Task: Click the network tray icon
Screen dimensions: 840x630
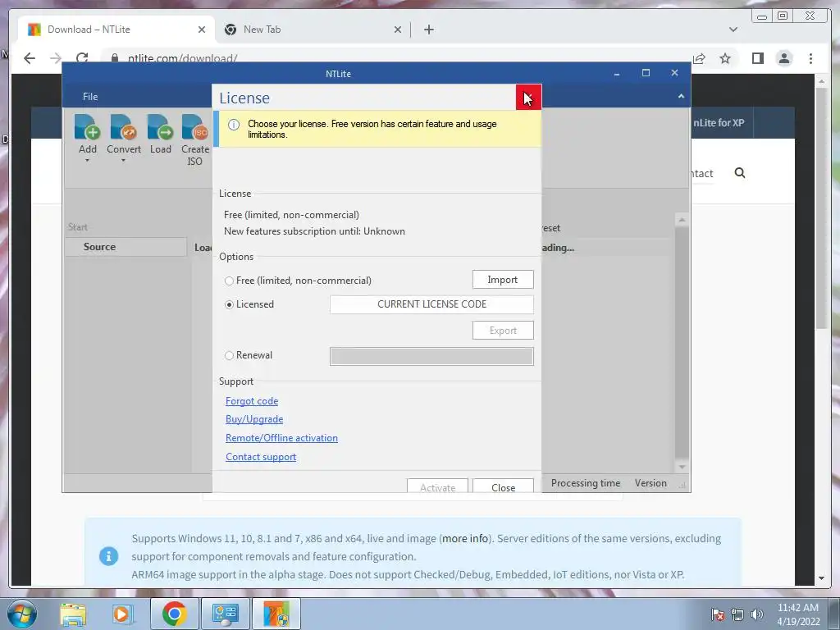Action: coord(737,614)
